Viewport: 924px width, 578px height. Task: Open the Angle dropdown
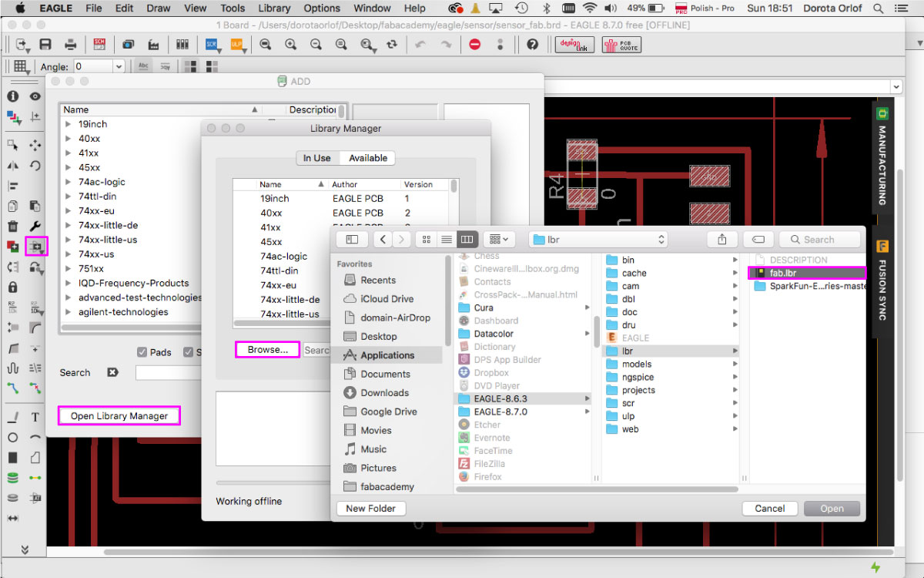(x=118, y=67)
